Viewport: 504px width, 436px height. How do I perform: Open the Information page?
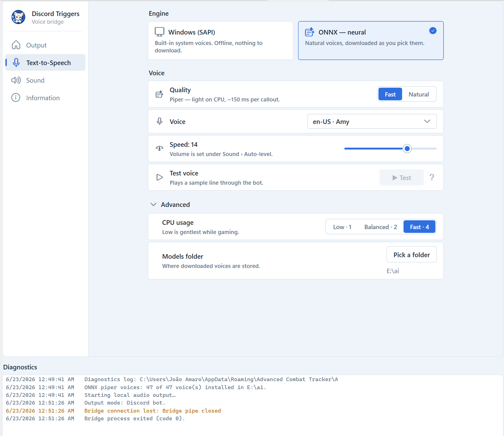point(45,98)
